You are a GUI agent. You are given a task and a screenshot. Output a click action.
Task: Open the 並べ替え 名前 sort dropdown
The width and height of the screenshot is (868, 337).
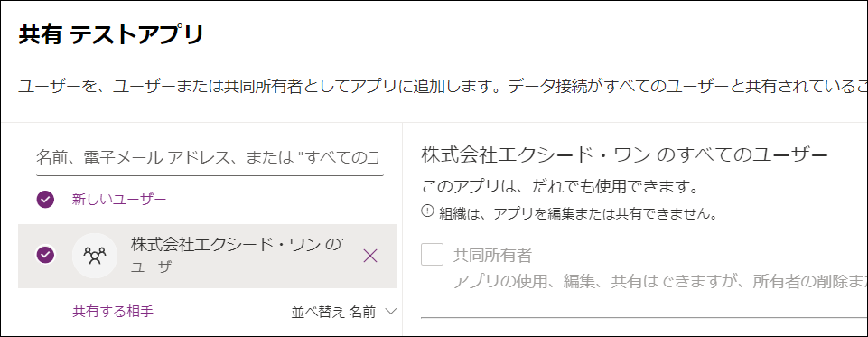tap(344, 313)
